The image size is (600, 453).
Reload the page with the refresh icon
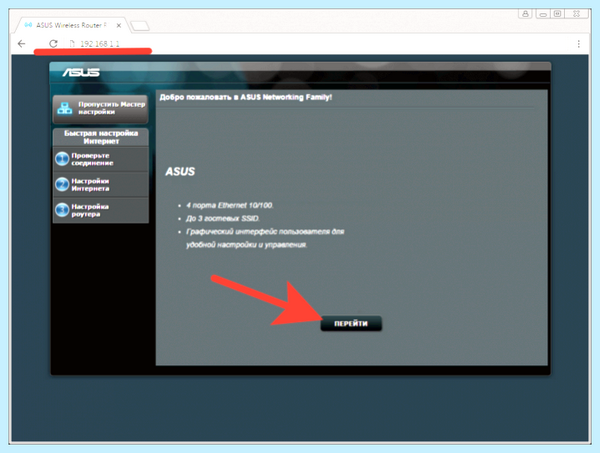click(53, 44)
